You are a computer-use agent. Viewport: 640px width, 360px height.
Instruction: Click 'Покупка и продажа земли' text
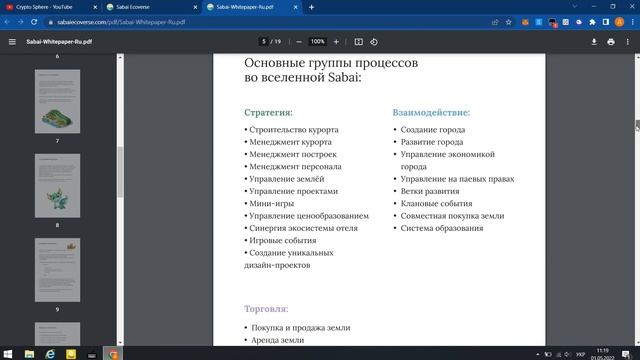(301, 328)
